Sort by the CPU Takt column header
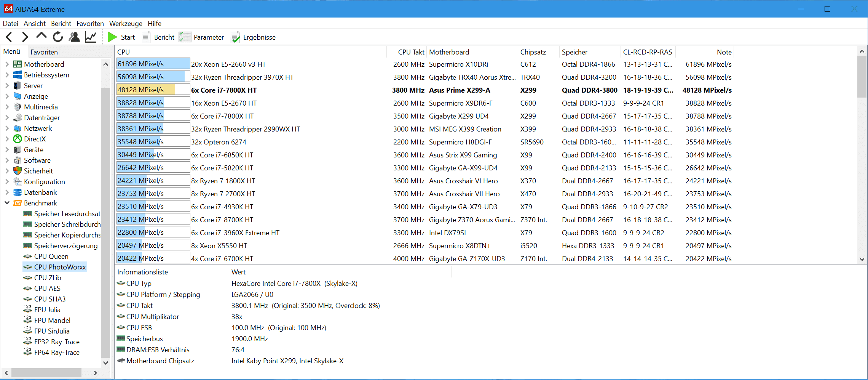Screen dimensions: 868x380 coord(407,52)
